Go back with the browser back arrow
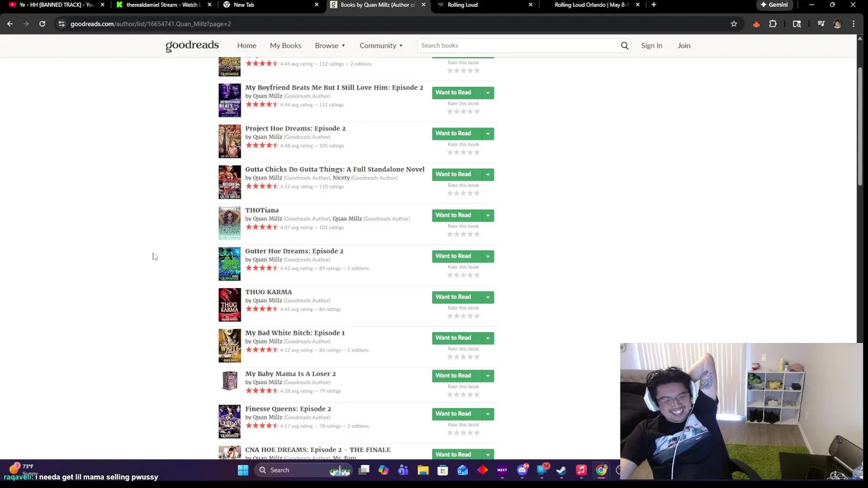Image resolution: width=868 pixels, height=488 pixels. tap(9, 24)
